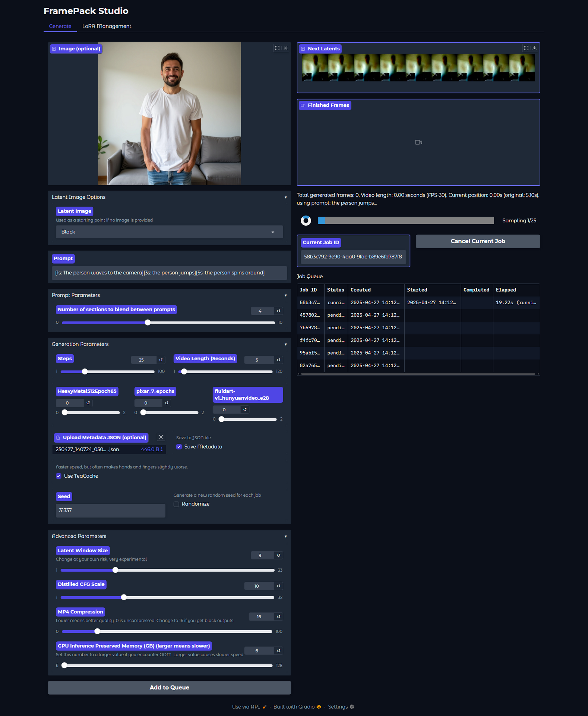The width and height of the screenshot is (588, 716).
Task: Remove the uploaded input image
Action: tap(285, 48)
